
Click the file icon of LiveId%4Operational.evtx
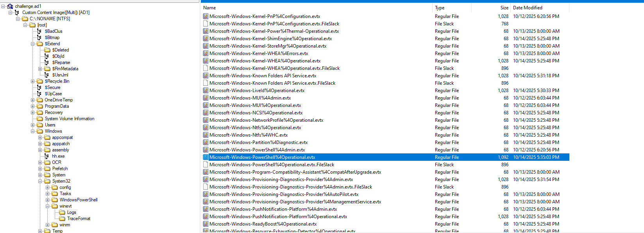pos(206,91)
